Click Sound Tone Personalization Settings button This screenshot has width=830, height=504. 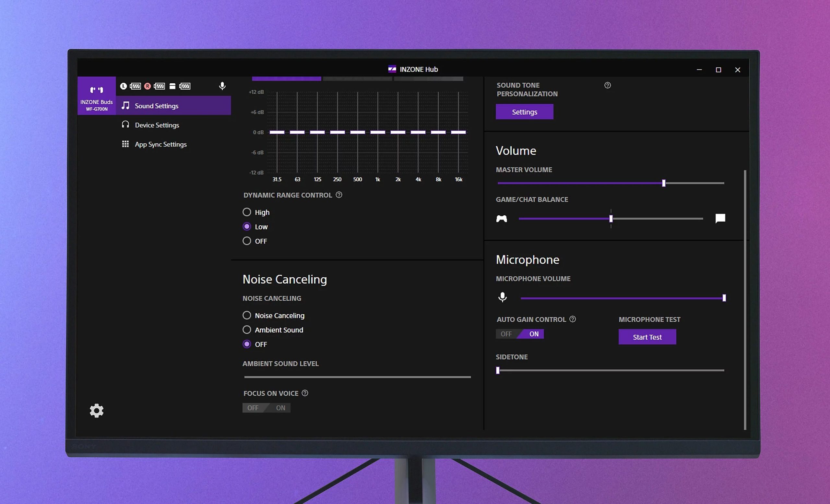click(525, 112)
